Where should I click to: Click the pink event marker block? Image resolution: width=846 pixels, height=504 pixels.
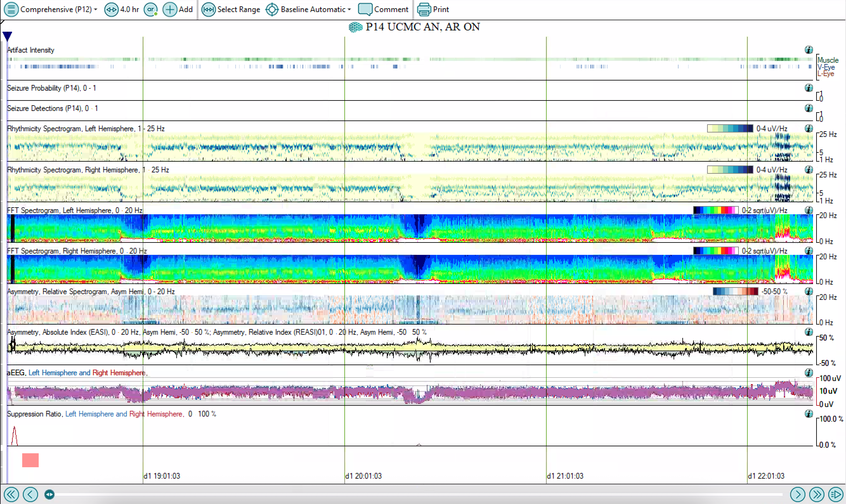tap(30, 460)
